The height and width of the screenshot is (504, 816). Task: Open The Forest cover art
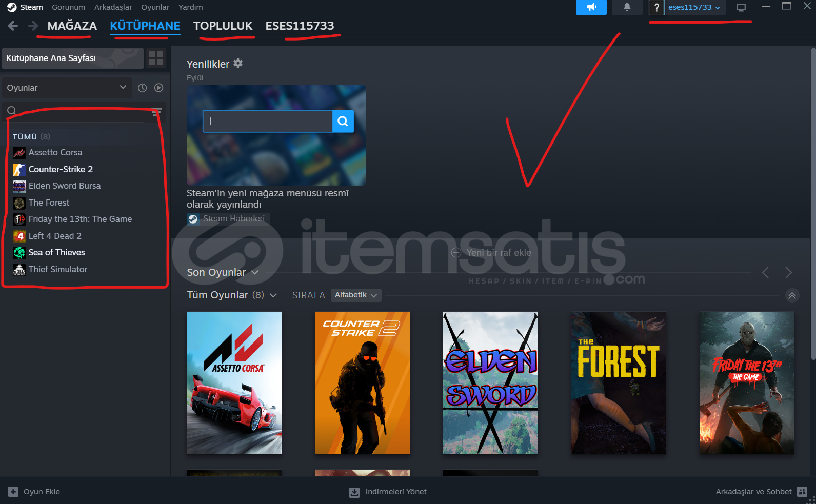click(x=619, y=383)
